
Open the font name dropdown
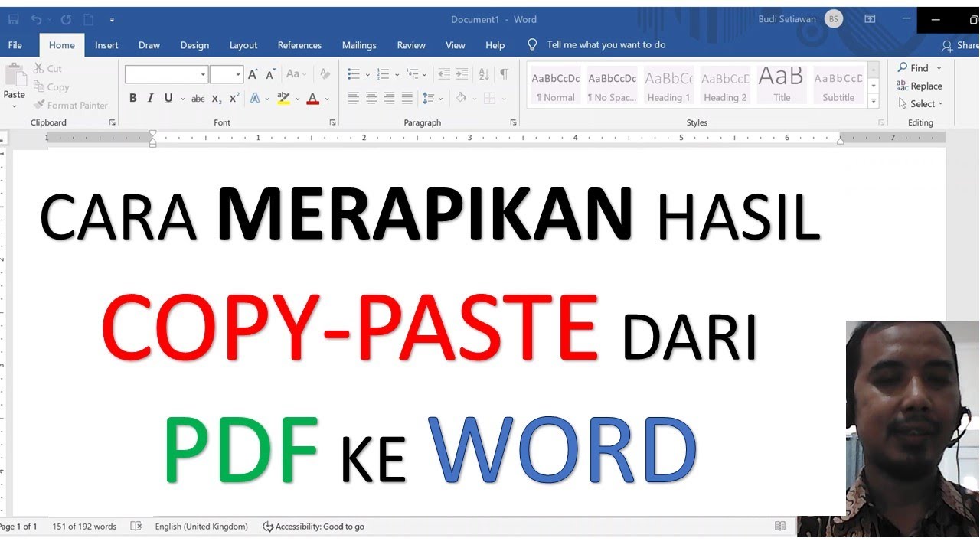[204, 74]
